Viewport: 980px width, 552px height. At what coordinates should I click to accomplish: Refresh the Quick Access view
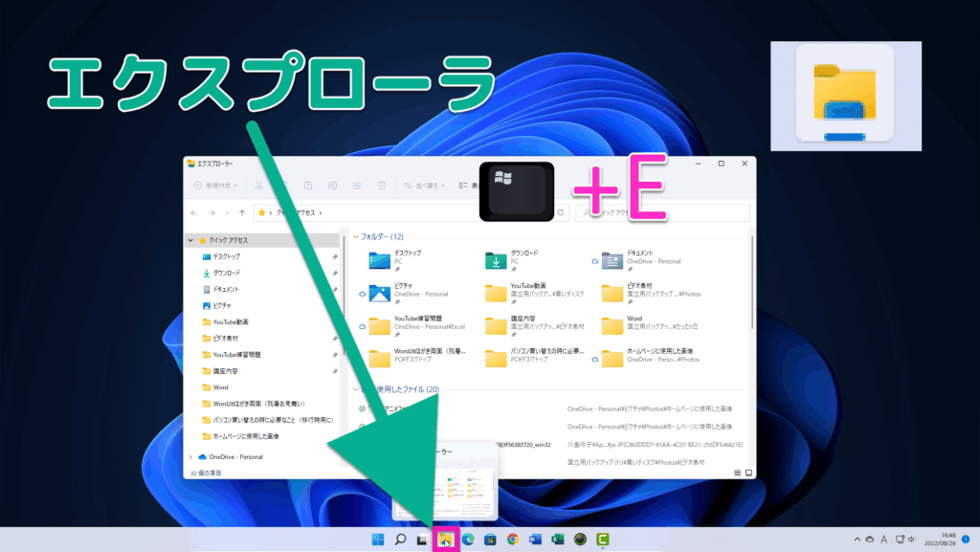[561, 213]
